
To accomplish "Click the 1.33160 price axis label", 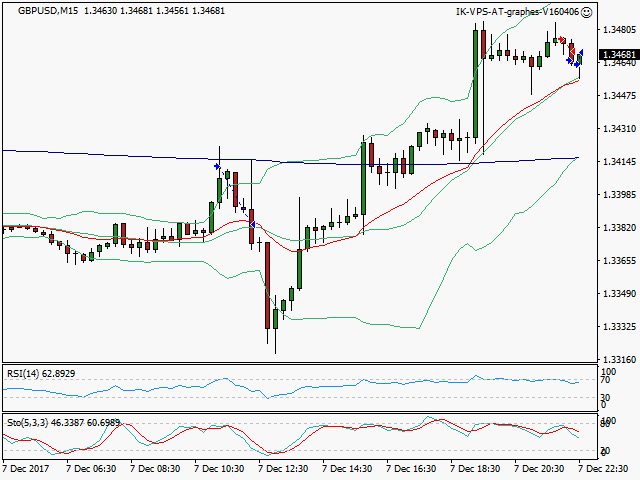I will (x=620, y=360).
